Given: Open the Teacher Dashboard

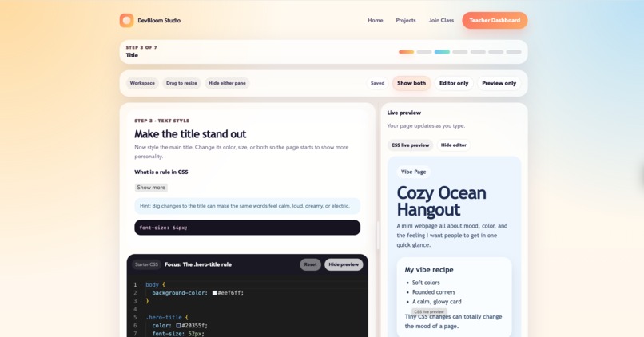Looking at the screenshot, I should point(495,20).
